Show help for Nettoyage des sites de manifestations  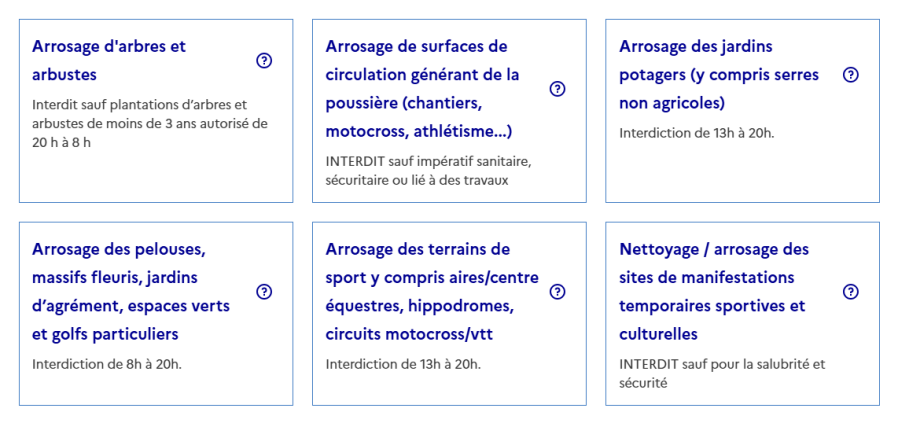point(851,292)
